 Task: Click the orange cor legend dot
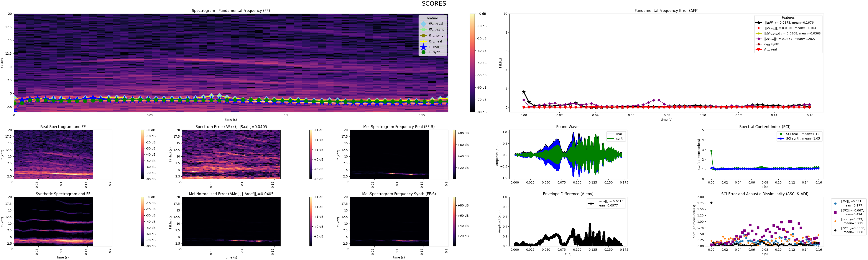pos(835,221)
